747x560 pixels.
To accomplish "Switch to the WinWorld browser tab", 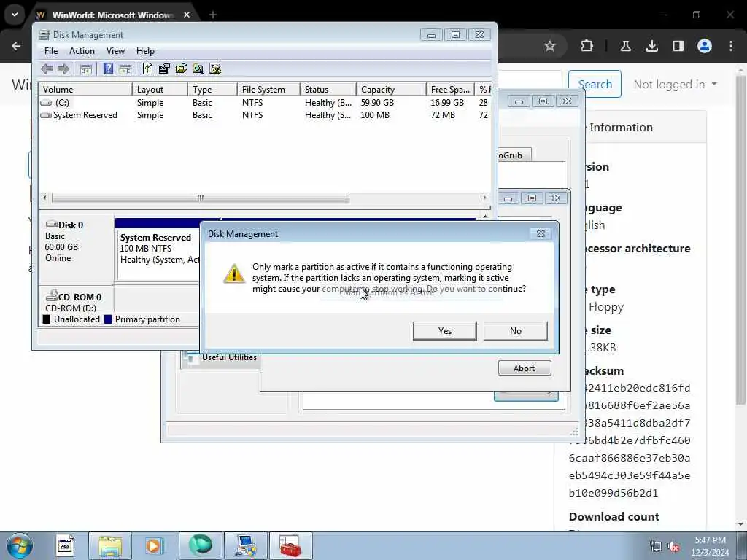I will click(x=113, y=15).
